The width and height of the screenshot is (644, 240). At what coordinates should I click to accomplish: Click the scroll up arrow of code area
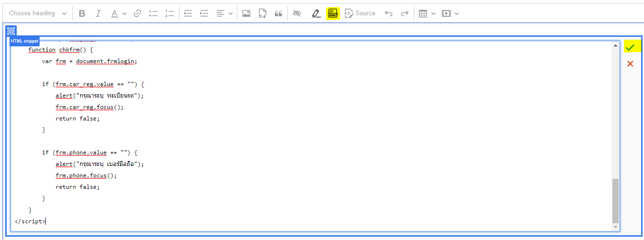tap(615, 45)
